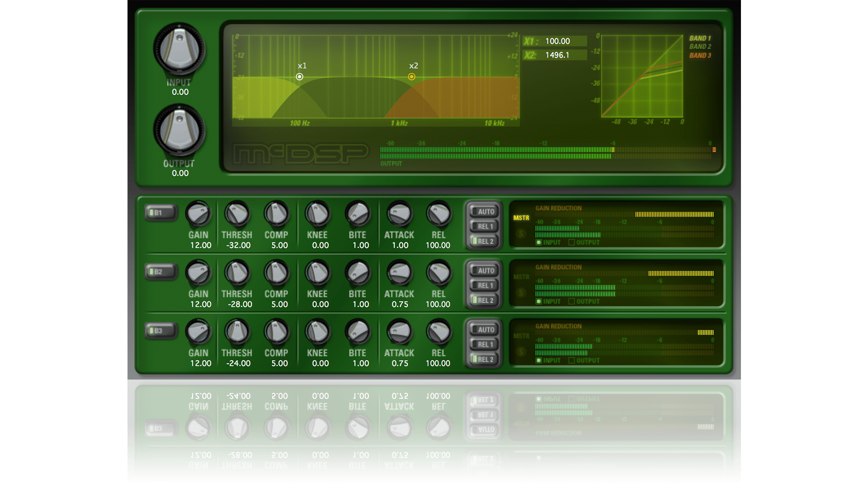Toggle the B3 band bypass button
The image size is (868, 488).
pos(161,331)
